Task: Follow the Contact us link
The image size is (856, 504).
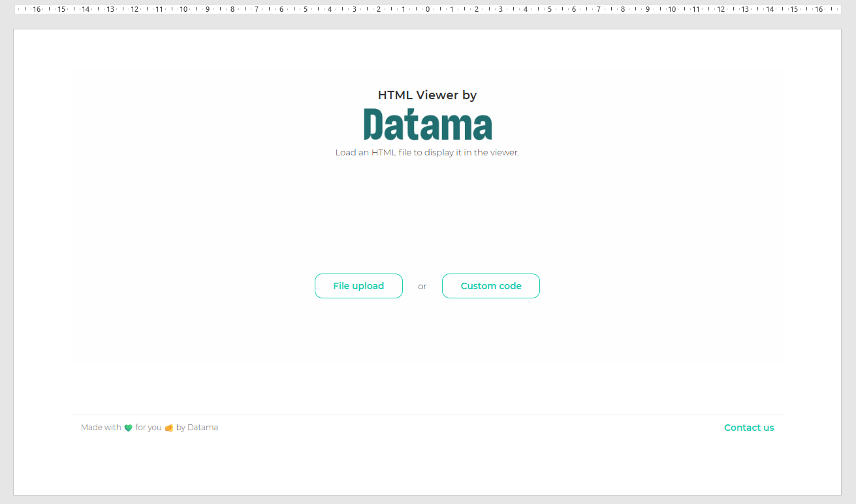Action: tap(749, 428)
